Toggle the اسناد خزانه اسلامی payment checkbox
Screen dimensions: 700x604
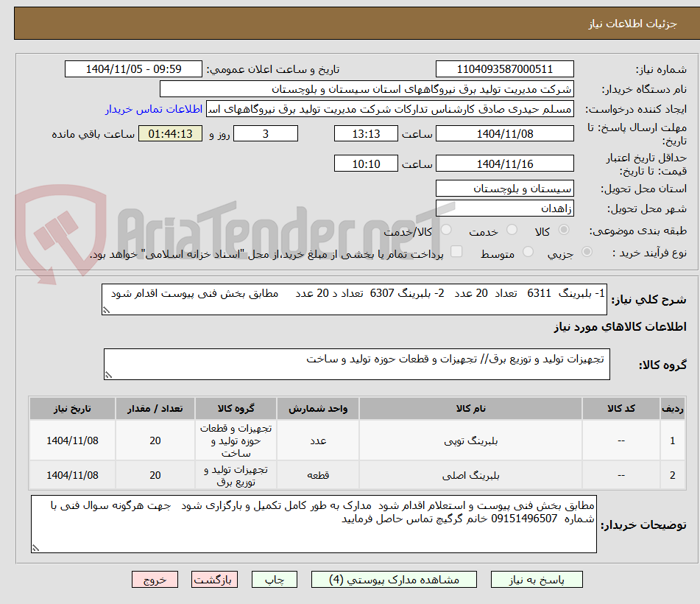pos(456,251)
